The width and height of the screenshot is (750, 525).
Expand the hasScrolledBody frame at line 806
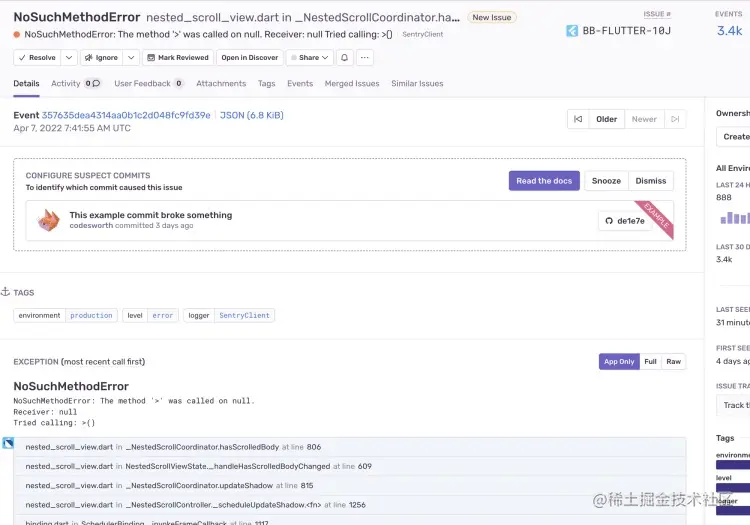350,447
